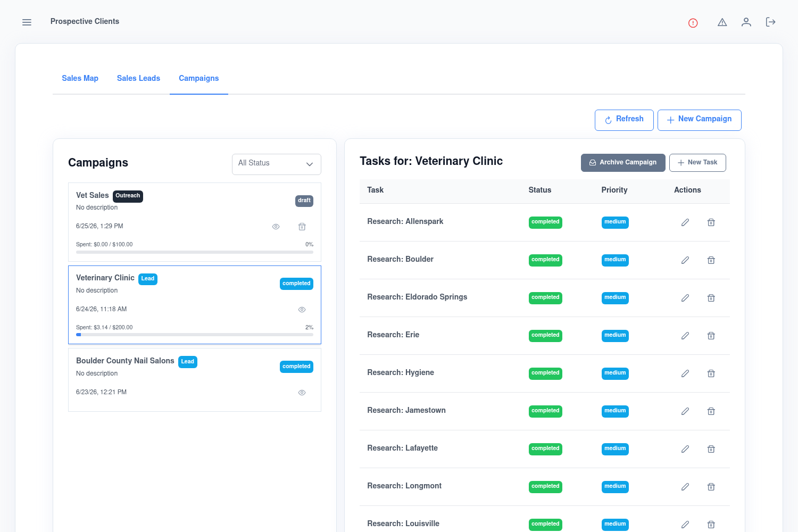Edit the Research: Boulder task
The width and height of the screenshot is (798, 532).
[685, 260]
